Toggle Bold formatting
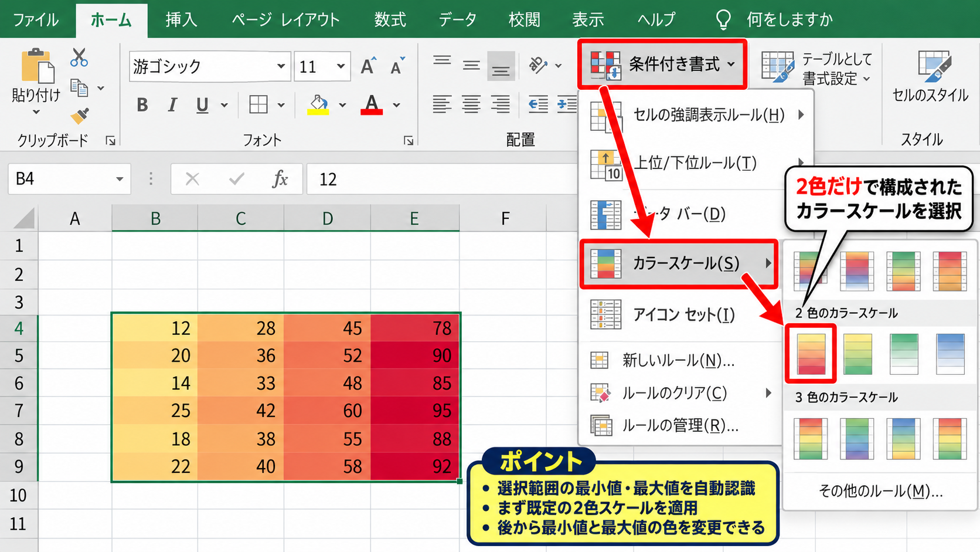The image size is (980, 552). (142, 105)
